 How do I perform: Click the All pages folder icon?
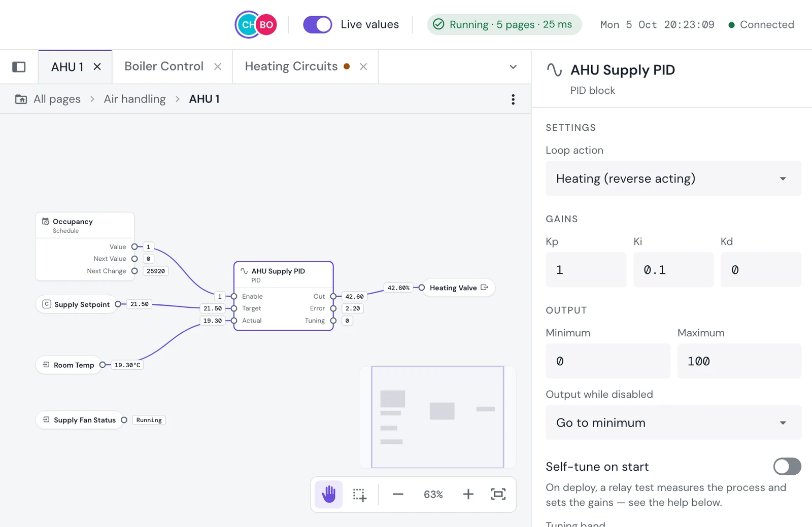click(x=21, y=99)
